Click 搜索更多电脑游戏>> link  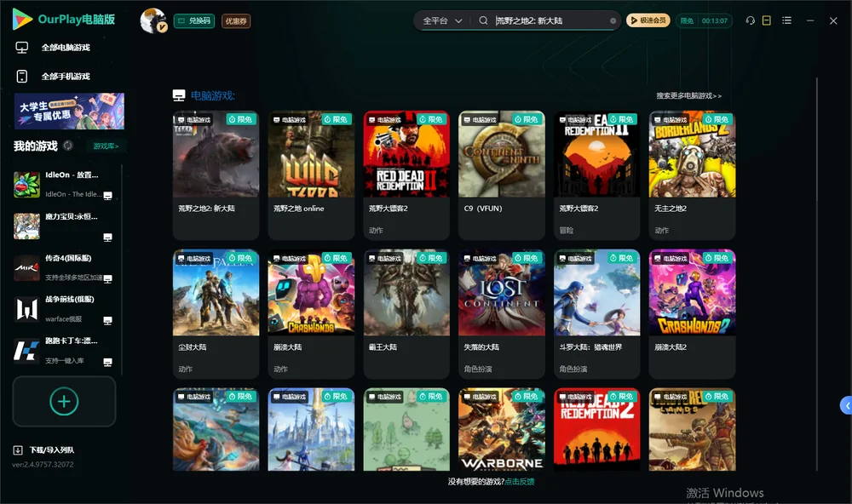coord(688,95)
